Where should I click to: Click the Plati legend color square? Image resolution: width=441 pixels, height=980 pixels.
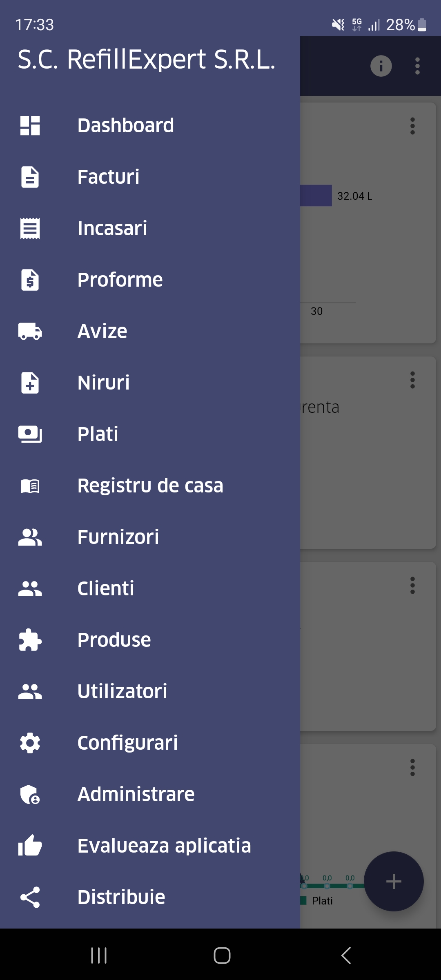[303, 900]
